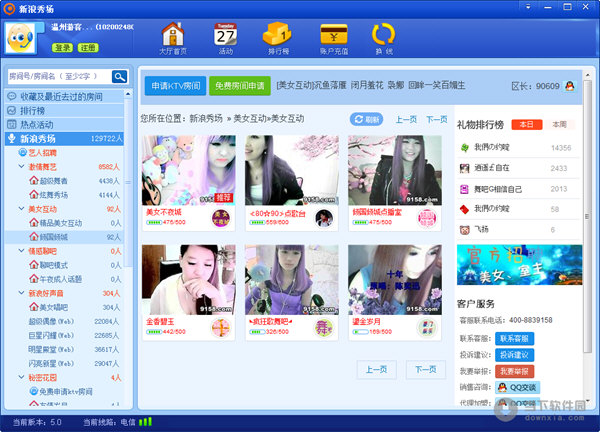Screen dimensions: 600x432
Task: Click the 疯狂歌舞吧 room badge icon
Action: tap(324, 328)
